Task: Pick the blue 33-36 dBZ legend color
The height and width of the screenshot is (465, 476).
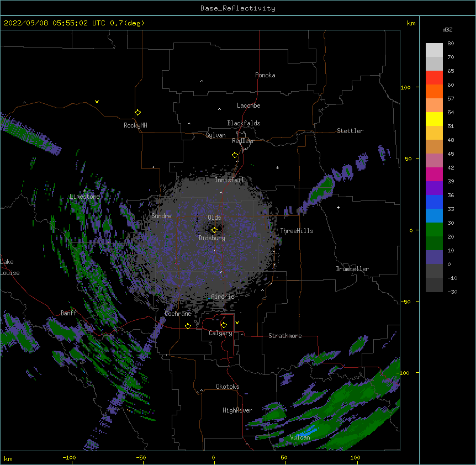Action: coord(434,202)
